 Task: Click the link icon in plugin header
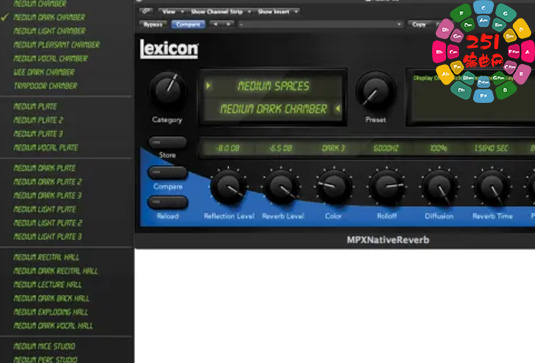click(146, 11)
